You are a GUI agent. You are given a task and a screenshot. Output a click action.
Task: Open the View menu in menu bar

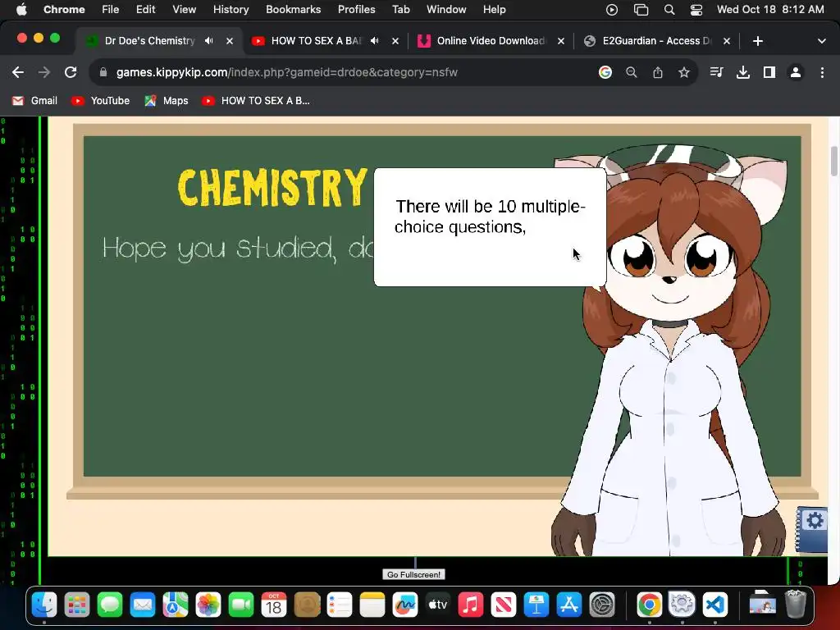click(184, 10)
